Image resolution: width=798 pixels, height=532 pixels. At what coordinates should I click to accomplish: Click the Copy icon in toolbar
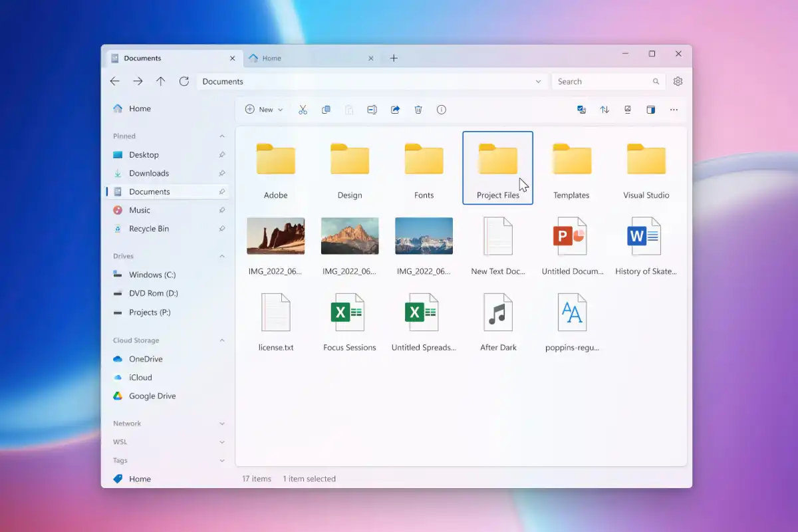pyautogui.click(x=326, y=110)
